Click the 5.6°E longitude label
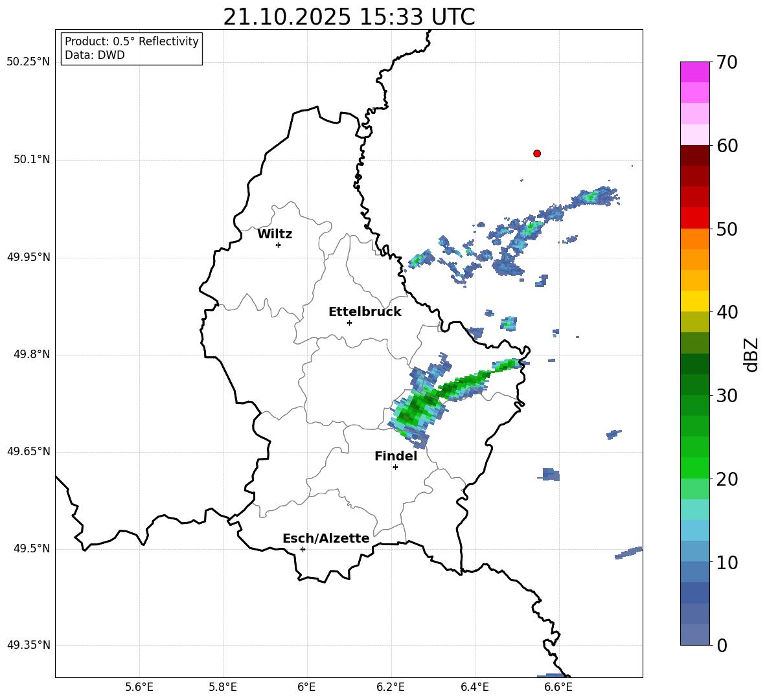This screenshot has height=700, width=767. coord(139,687)
